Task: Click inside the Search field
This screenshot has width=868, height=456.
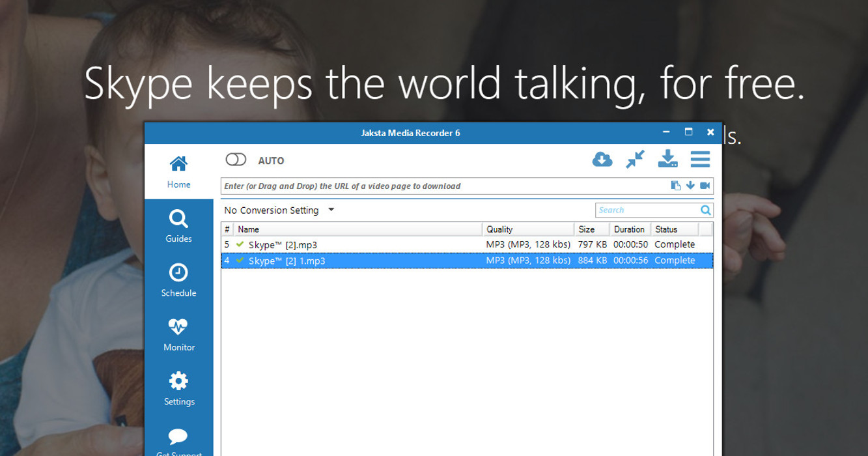Action: point(645,210)
